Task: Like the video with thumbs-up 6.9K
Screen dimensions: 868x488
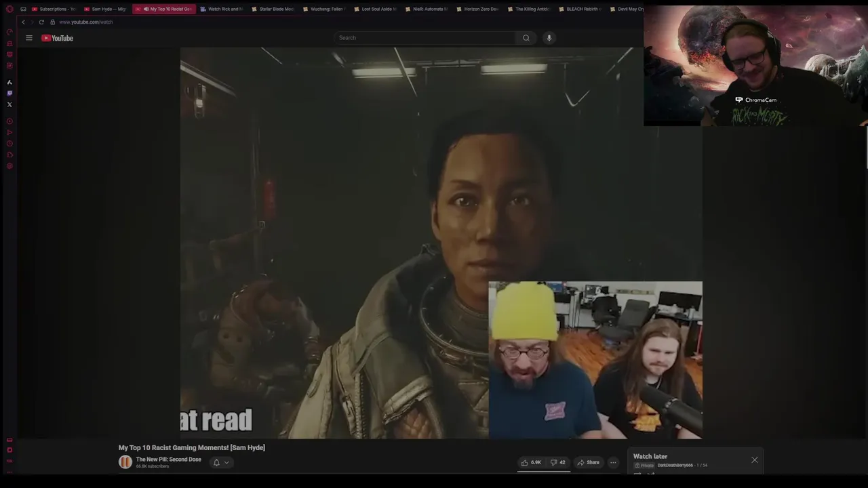Action: (x=531, y=462)
